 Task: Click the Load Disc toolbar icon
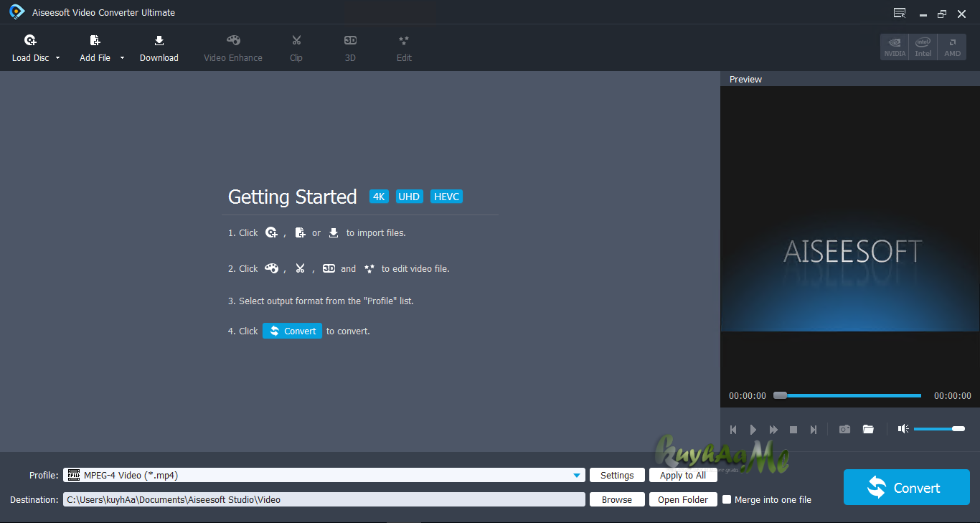coord(30,40)
